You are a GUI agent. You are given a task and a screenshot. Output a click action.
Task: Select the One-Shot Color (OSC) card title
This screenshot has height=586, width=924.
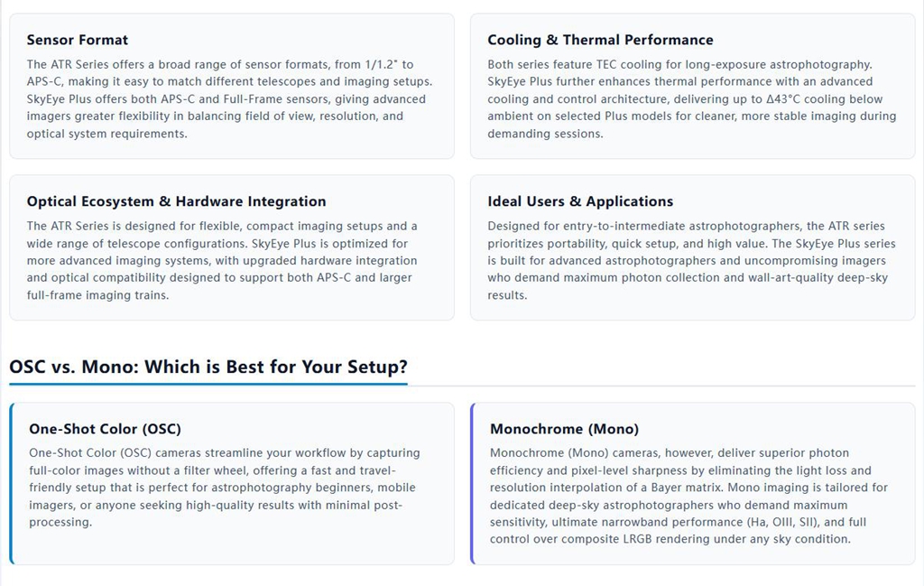point(105,429)
